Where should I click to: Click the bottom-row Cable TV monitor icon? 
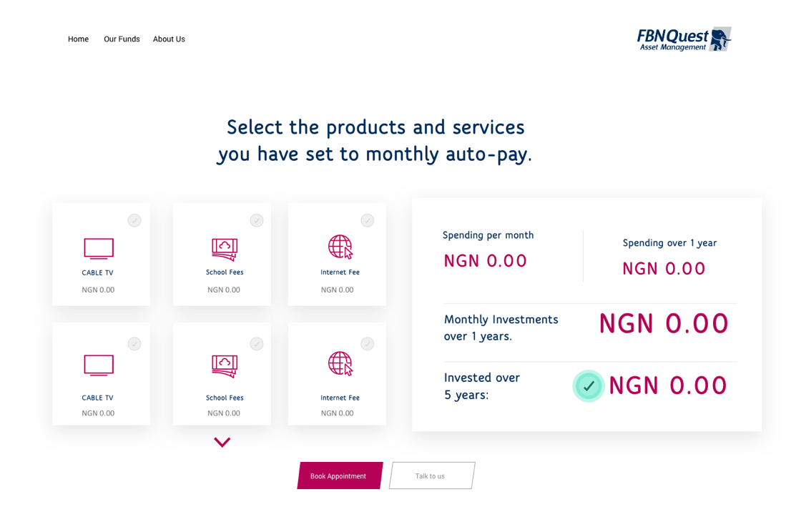[99, 365]
